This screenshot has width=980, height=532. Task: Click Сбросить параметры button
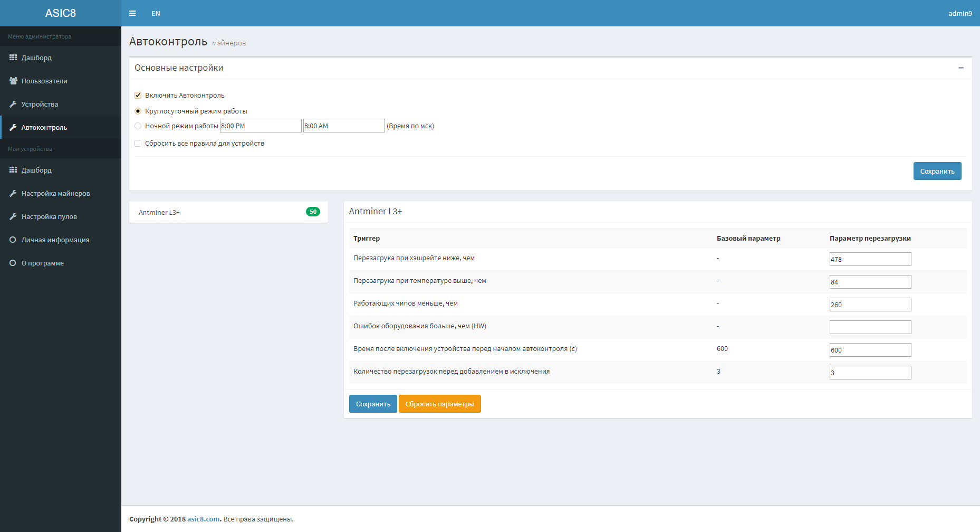point(440,404)
